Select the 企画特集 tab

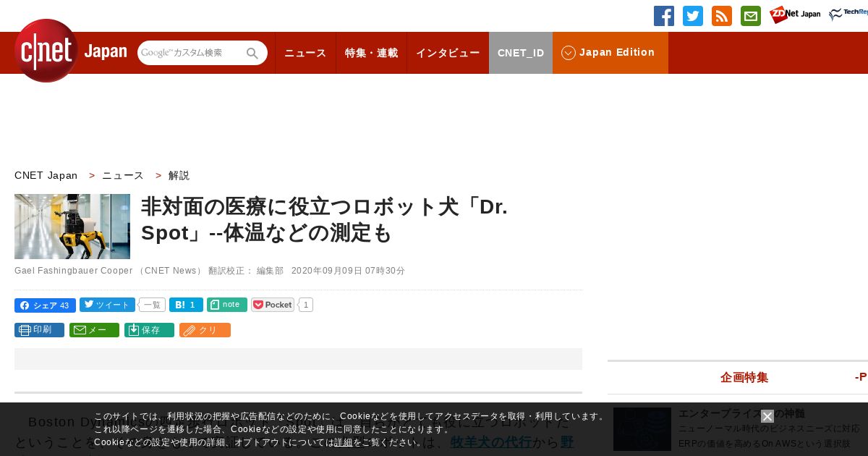coord(744,377)
